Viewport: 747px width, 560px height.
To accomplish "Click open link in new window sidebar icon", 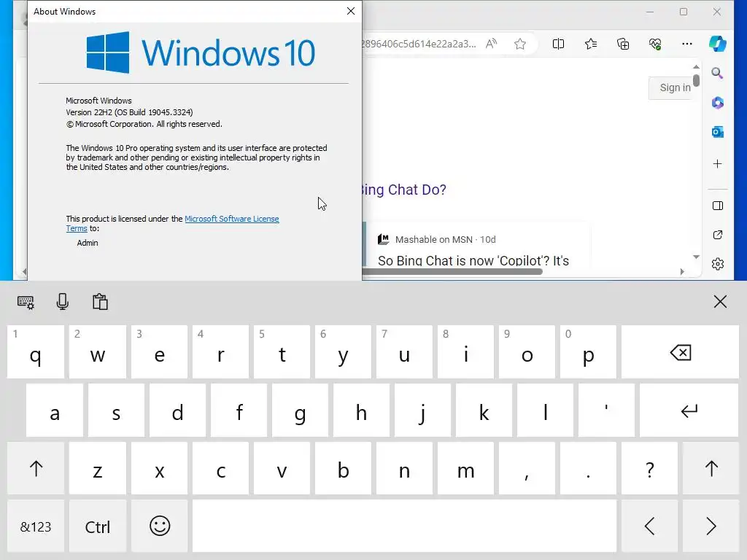I will 718,235.
